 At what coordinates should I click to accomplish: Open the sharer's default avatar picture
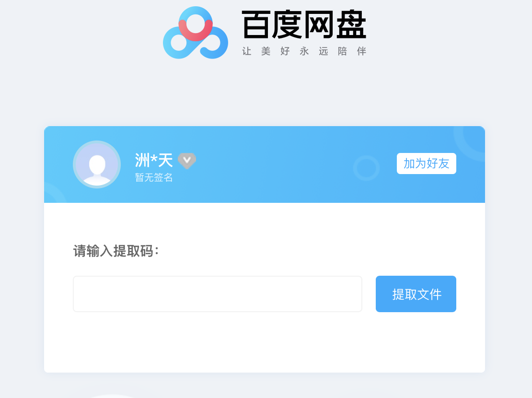[97, 164]
